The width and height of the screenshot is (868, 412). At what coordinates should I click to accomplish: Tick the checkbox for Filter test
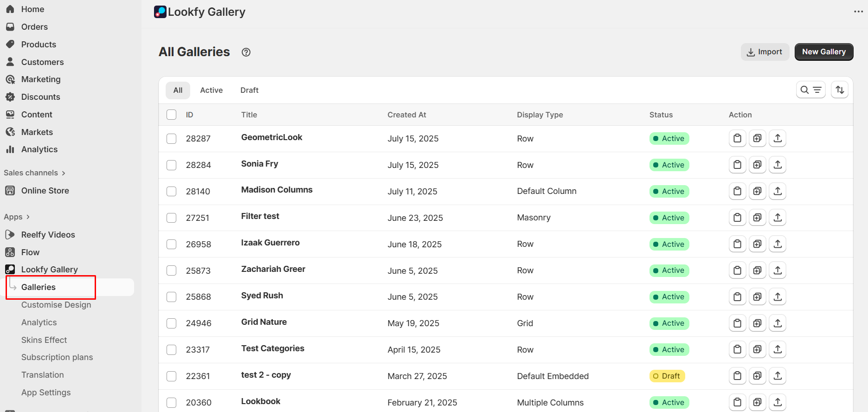pyautogui.click(x=172, y=218)
